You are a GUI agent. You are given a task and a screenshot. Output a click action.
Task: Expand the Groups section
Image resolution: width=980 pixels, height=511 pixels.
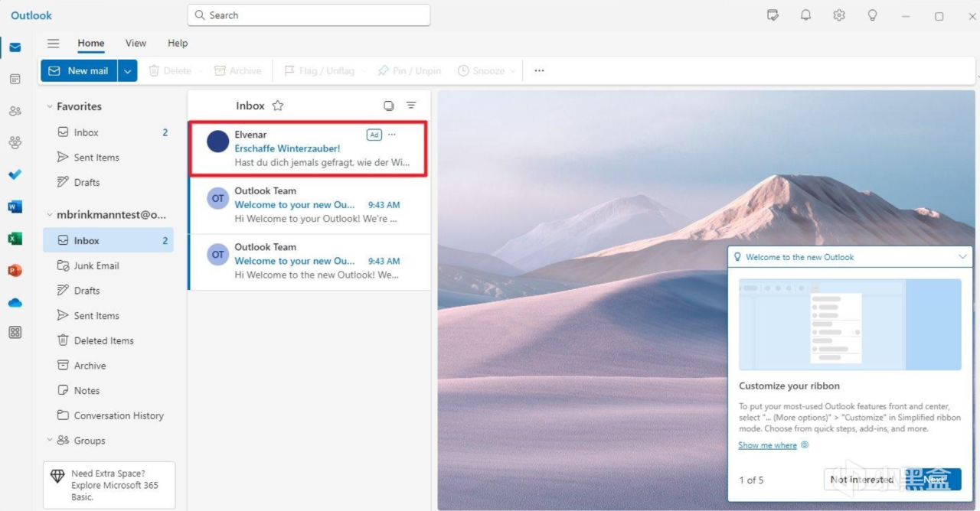[50, 440]
